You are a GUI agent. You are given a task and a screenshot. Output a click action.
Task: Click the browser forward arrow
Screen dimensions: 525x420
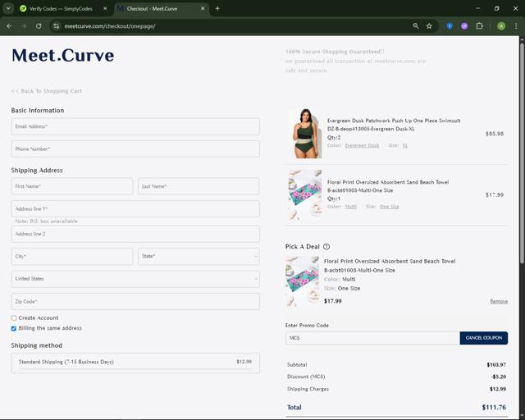[x=24, y=26]
